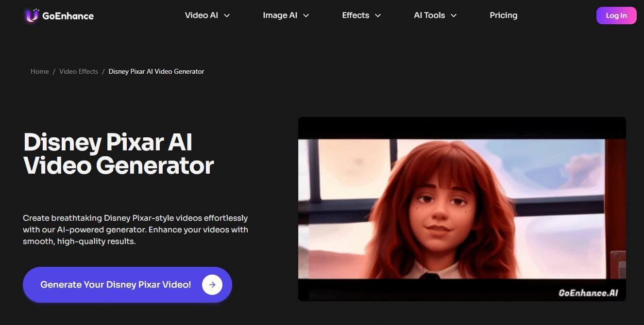The height and width of the screenshot is (325, 644).
Task: Expand the AI Tools dropdown chevron
Action: point(454,15)
